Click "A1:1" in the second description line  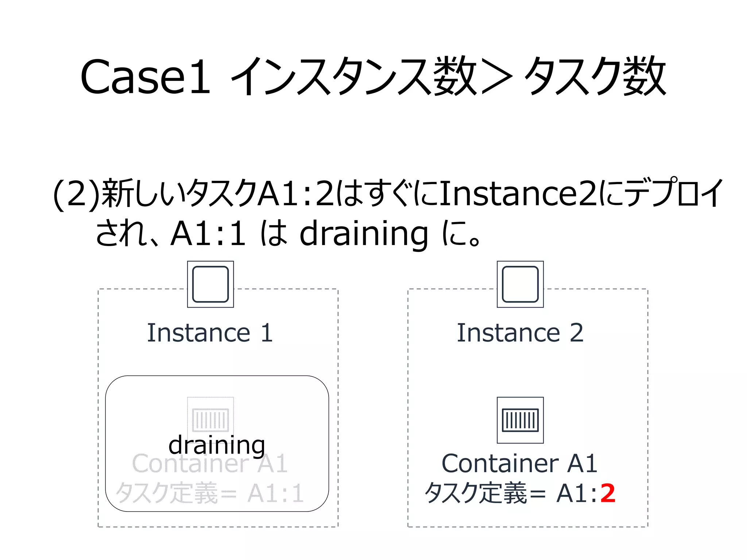tap(208, 234)
